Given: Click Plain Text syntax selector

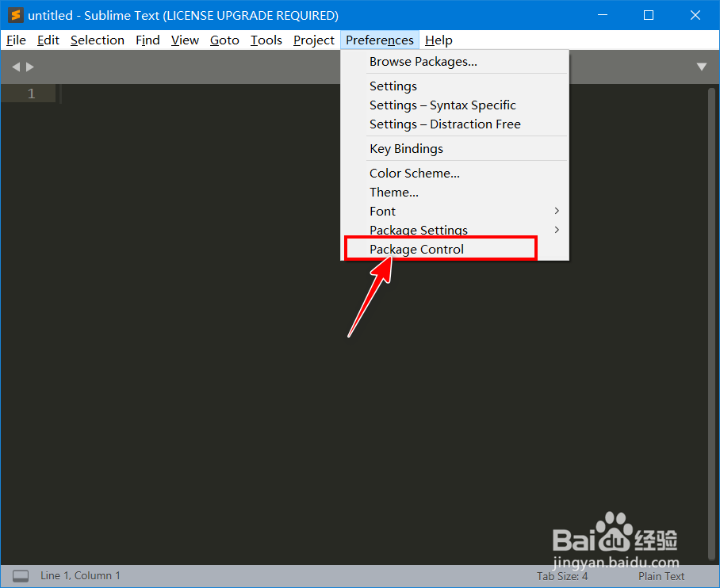Looking at the screenshot, I should pyautogui.click(x=661, y=576).
